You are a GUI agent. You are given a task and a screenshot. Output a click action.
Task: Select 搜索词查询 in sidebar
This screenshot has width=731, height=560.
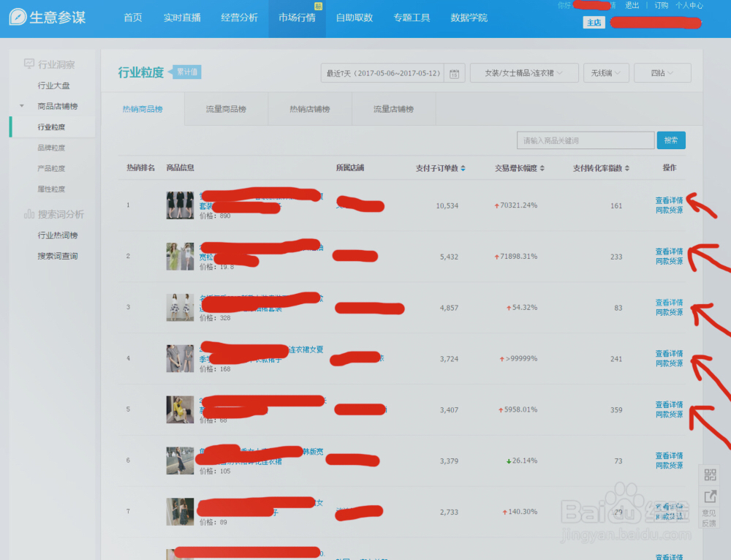click(58, 256)
